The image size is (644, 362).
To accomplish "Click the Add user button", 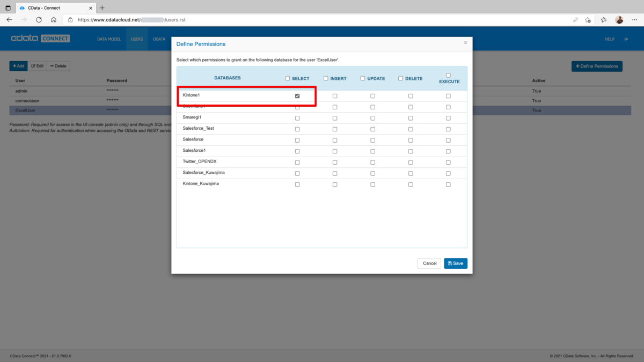I will point(18,66).
